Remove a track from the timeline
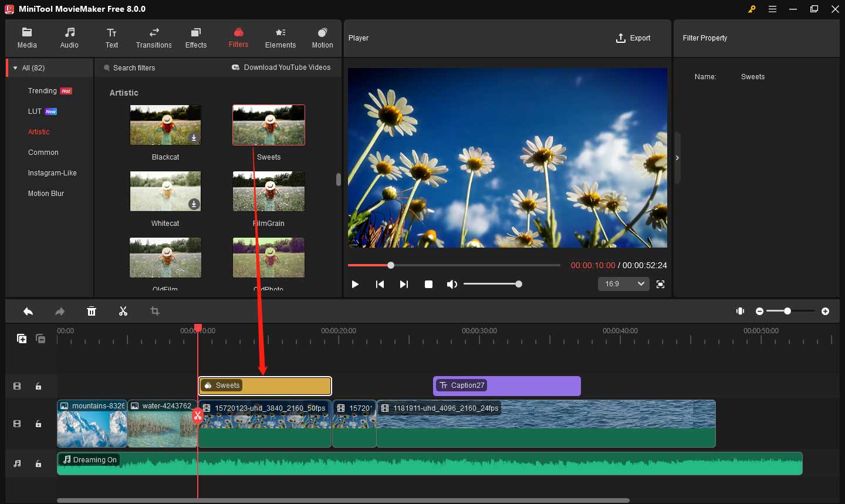 click(40, 339)
